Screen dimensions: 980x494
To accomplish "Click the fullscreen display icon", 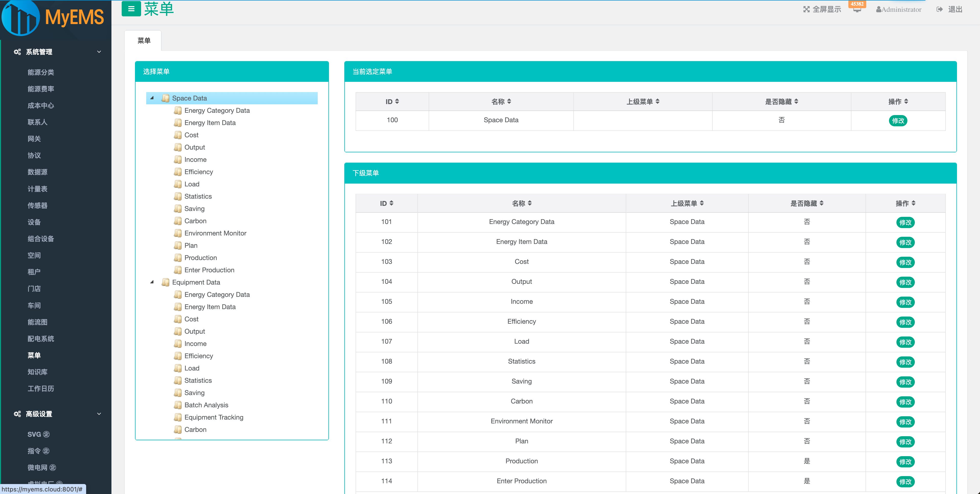I will [806, 9].
